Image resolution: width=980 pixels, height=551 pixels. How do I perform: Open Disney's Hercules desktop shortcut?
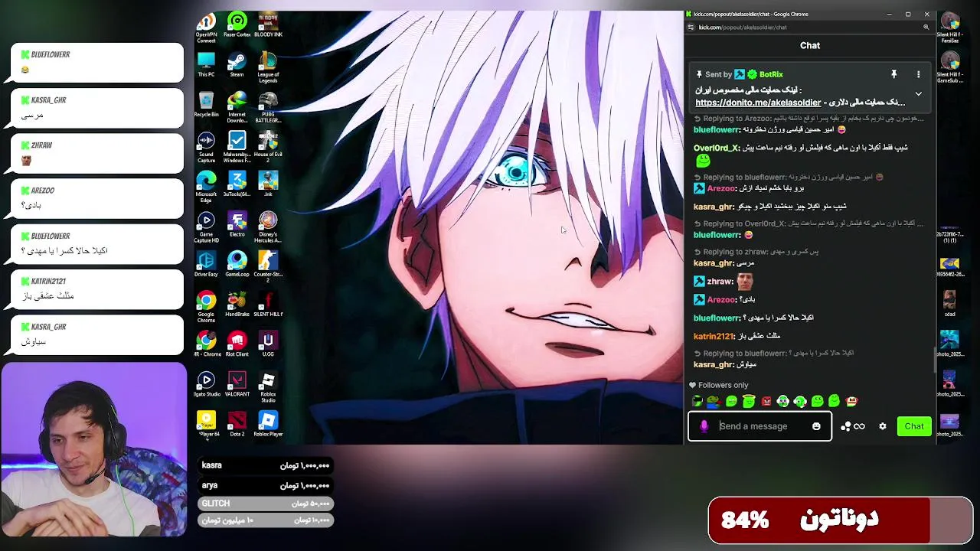pos(268,227)
